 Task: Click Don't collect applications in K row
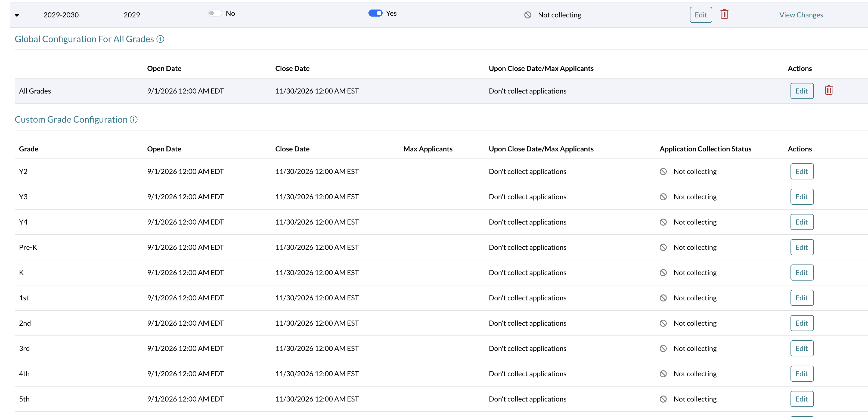[527, 272]
